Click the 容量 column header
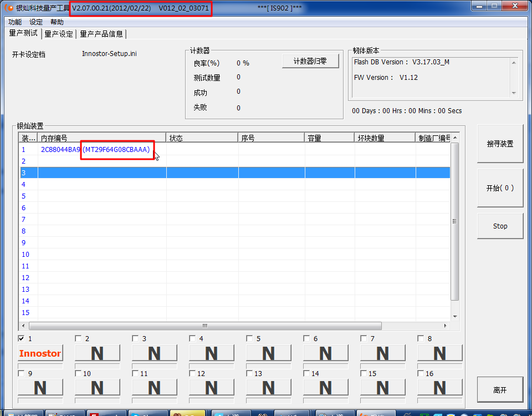The height and width of the screenshot is (416, 532). click(329, 138)
